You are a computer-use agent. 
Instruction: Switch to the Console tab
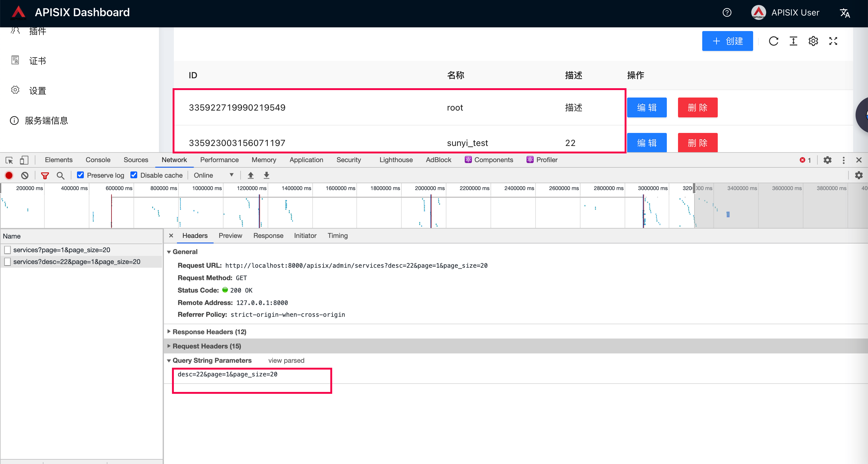pos(98,160)
